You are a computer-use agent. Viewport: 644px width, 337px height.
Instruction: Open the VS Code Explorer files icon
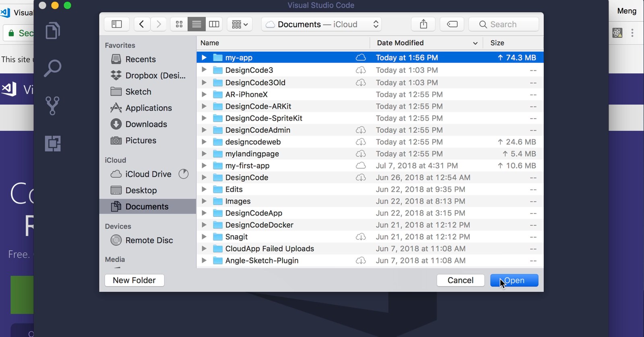tap(53, 31)
